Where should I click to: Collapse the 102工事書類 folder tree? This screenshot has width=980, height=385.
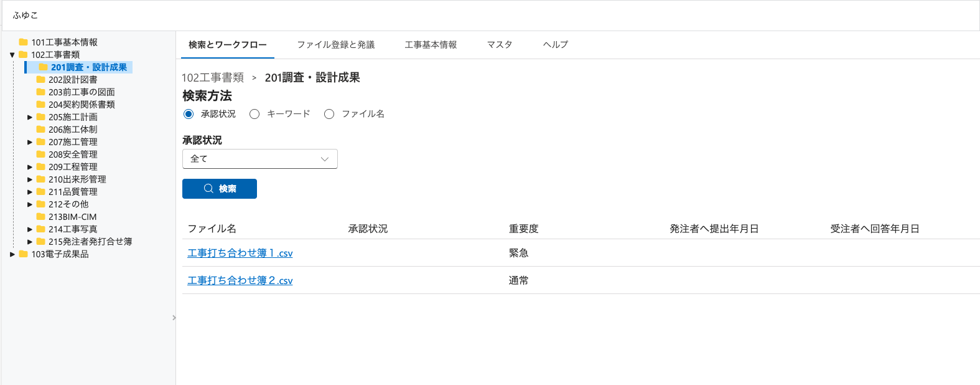(12, 55)
